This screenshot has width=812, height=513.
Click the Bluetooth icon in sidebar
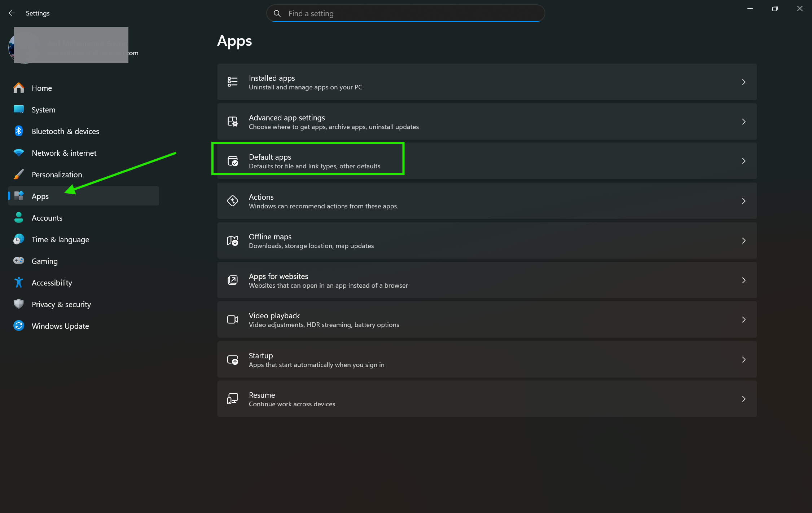click(x=19, y=131)
